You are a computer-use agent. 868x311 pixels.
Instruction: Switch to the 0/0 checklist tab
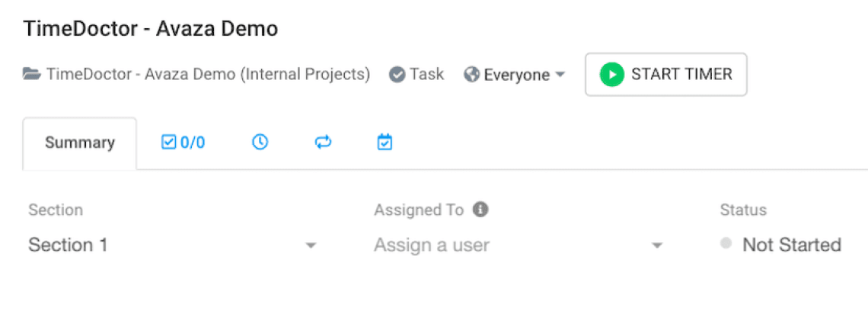coord(183,143)
